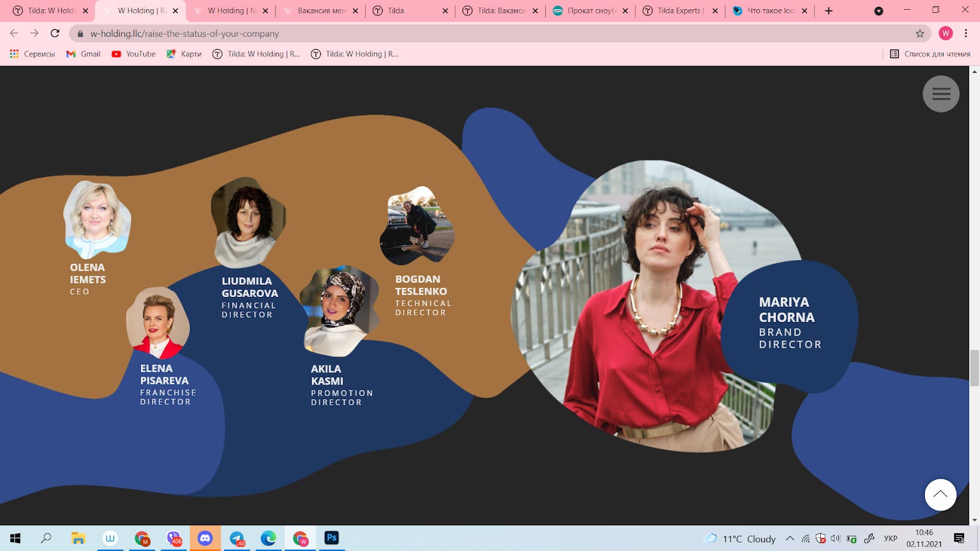Image resolution: width=980 pixels, height=551 pixels.
Task: Switch to the Прокат сноуборд tab
Action: (590, 10)
